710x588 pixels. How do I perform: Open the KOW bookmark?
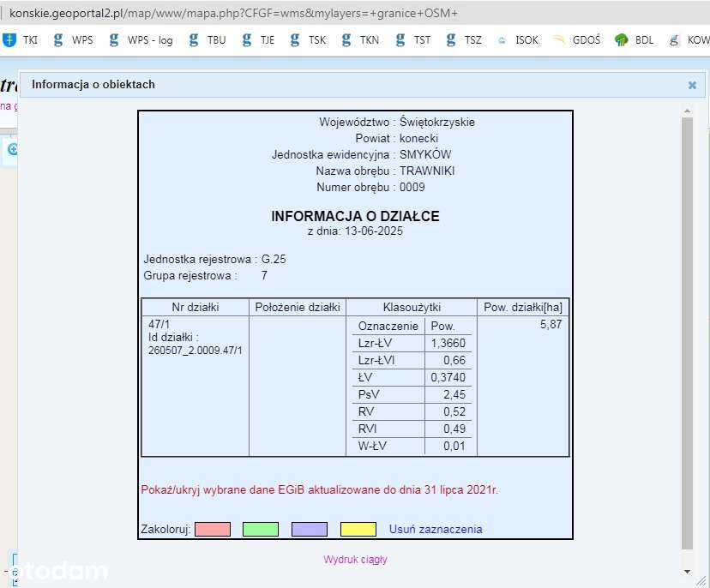point(689,39)
